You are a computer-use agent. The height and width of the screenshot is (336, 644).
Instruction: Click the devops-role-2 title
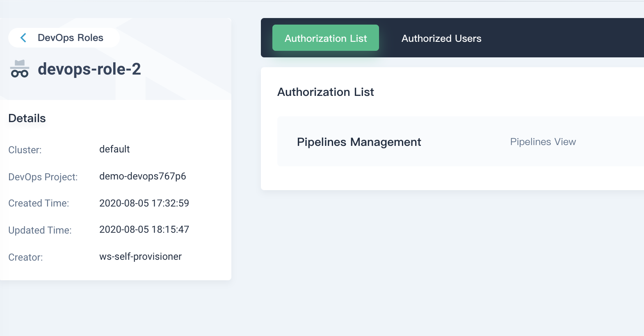[89, 69]
